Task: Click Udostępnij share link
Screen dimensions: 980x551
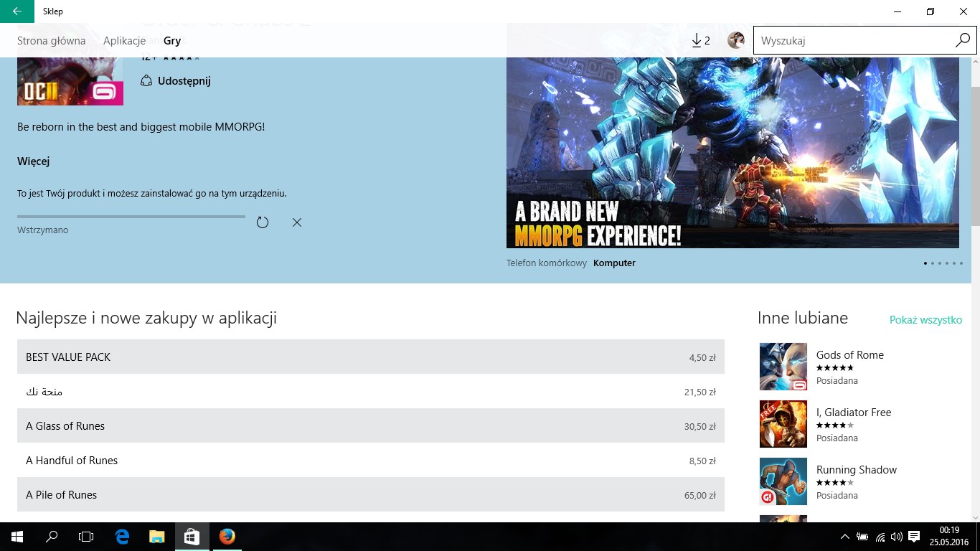Action: pyautogui.click(x=184, y=81)
